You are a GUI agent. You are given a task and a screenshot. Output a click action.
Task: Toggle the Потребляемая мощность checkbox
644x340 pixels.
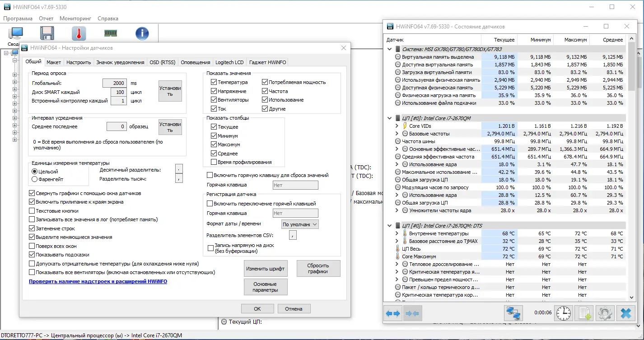click(265, 82)
